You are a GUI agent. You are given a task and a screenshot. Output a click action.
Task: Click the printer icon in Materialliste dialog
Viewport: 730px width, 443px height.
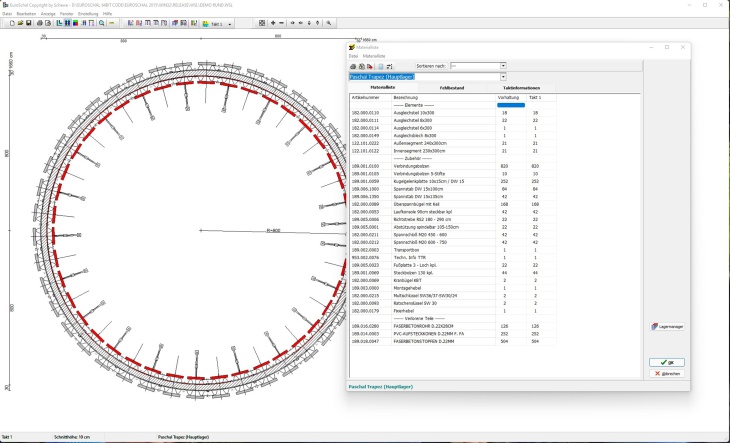tap(353, 66)
